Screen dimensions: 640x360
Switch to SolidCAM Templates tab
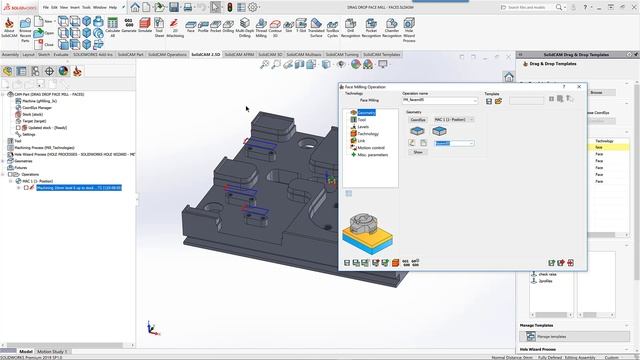382,54
